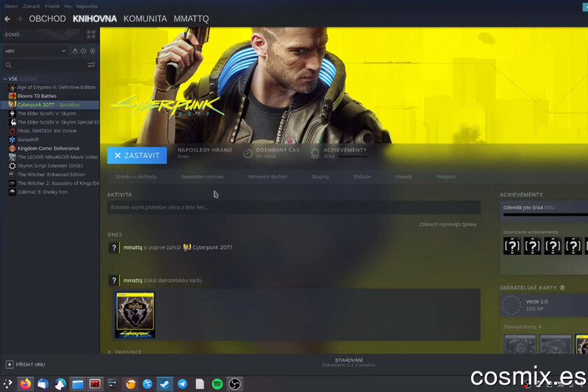Open the KOMUNITA tab
The image size is (588, 392).
pyautogui.click(x=145, y=19)
